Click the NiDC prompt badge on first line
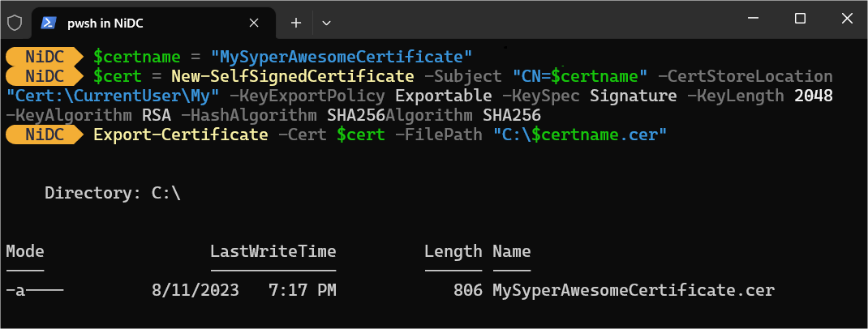The width and height of the screenshot is (868, 329). [44, 57]
